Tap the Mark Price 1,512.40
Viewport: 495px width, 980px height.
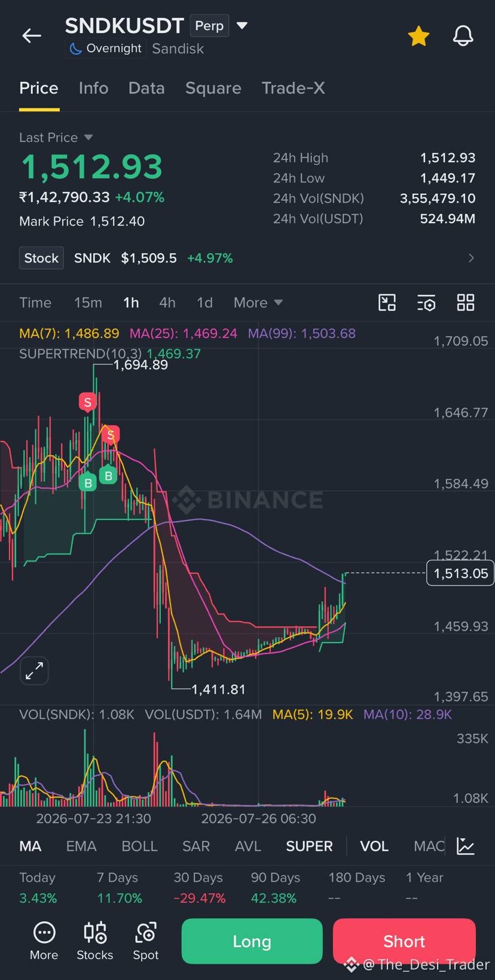click(82, 221)
